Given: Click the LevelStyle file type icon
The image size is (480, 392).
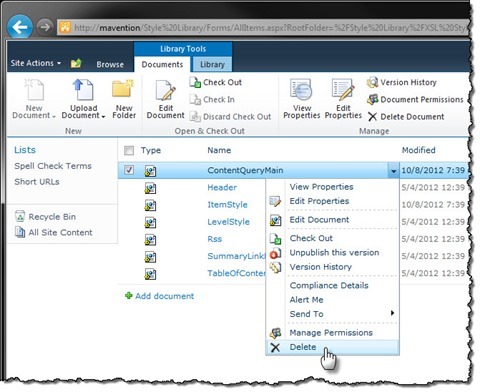Looking at the screenshot, I should pos(150,222).
